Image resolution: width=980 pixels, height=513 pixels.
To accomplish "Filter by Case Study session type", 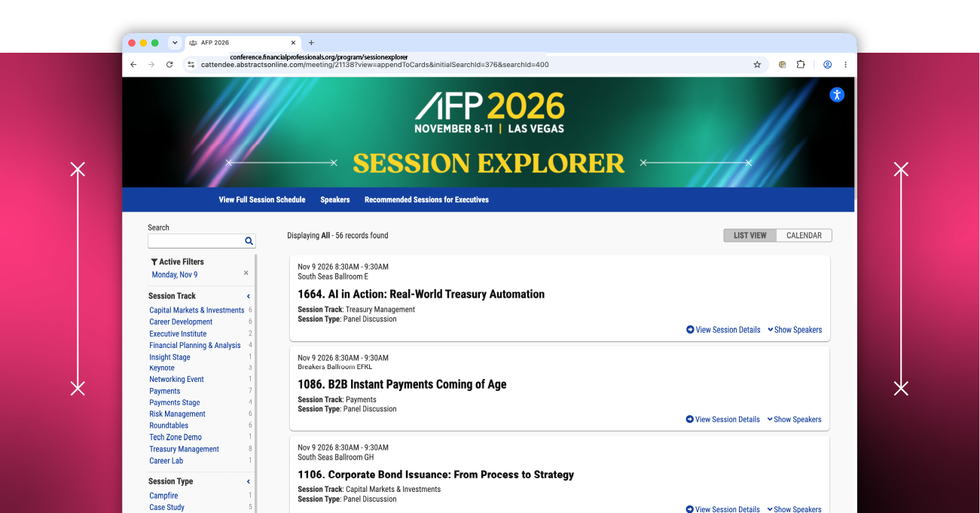I will (x=166, y=508).
